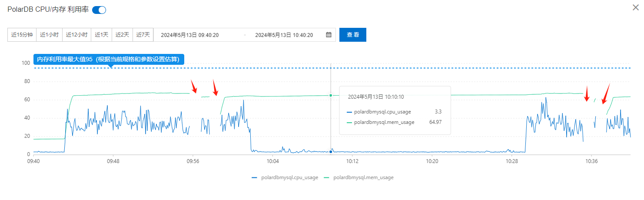Toggle polardbmysql.cpu_usage series in legend
The width and height of the screenshot is (644, 200).
[x=285, y=177]
